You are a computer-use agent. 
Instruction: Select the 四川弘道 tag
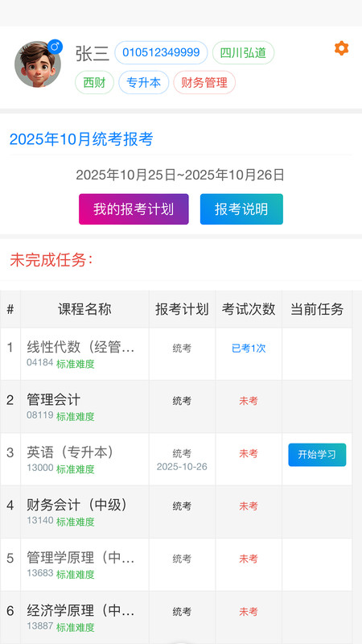coord(243,52)
